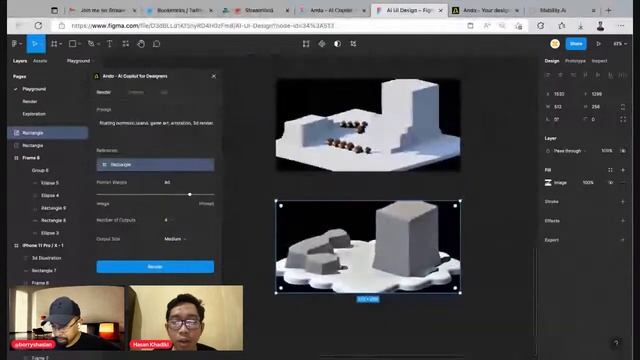Open the Pass through blend mode dropdown
Screen dimensions: 640x360
(570, 151)
